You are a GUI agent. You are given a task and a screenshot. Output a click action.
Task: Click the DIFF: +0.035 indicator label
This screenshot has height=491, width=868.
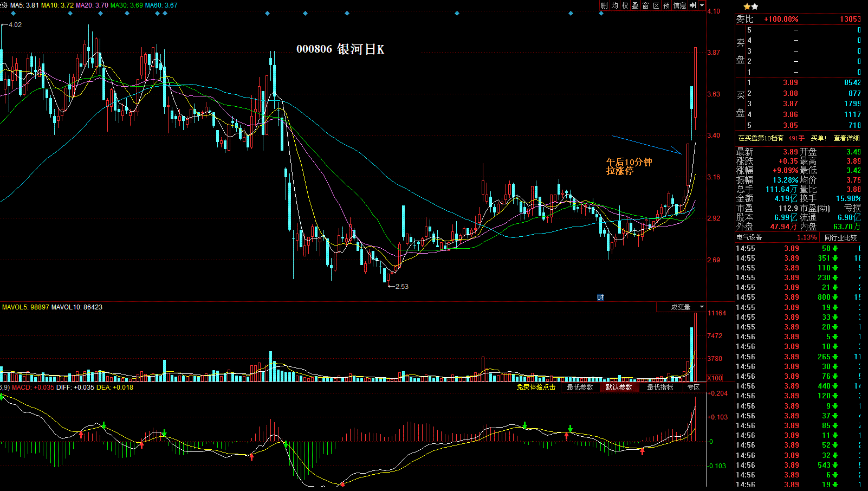pyautogui.click(x=75, y=387)
